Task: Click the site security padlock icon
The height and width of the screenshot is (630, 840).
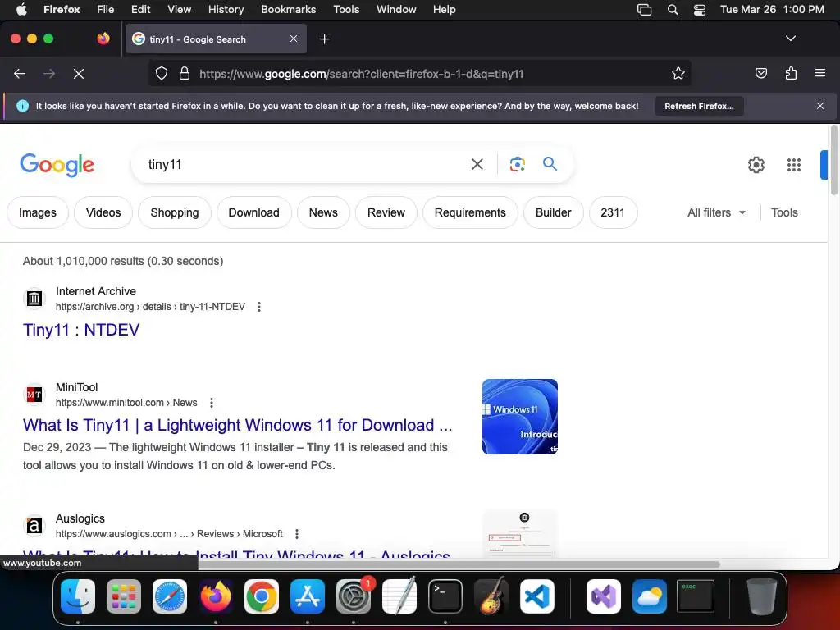Action: 185,74
